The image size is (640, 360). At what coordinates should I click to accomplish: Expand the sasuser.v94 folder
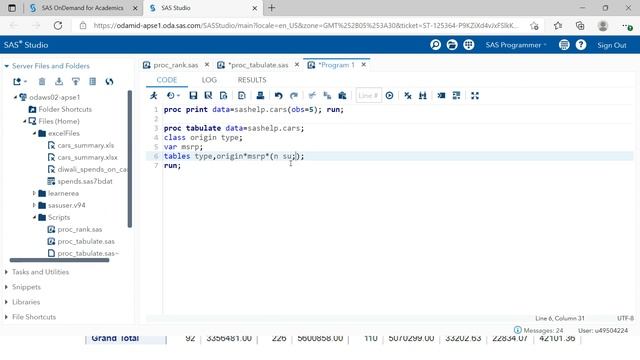coord(34,205)
